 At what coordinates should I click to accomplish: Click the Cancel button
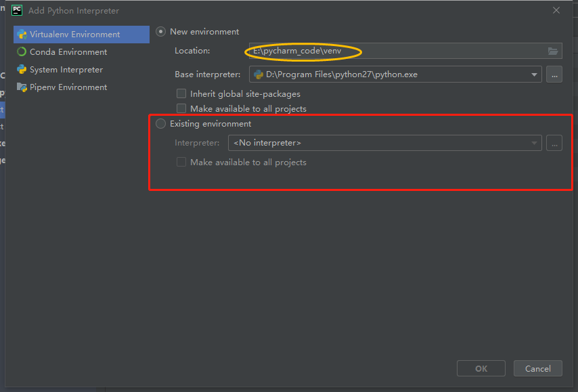coord(538,368)
